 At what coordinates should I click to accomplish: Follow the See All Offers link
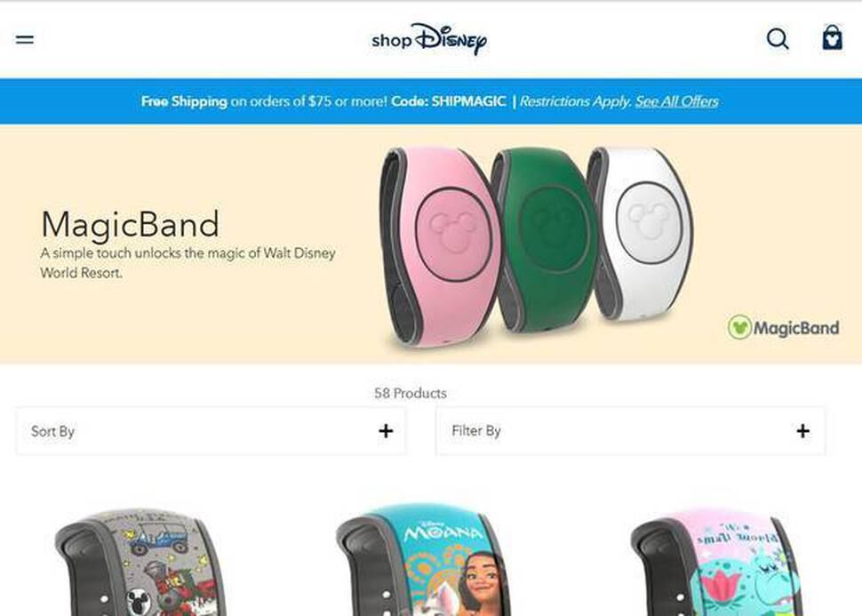click(677, 101)
